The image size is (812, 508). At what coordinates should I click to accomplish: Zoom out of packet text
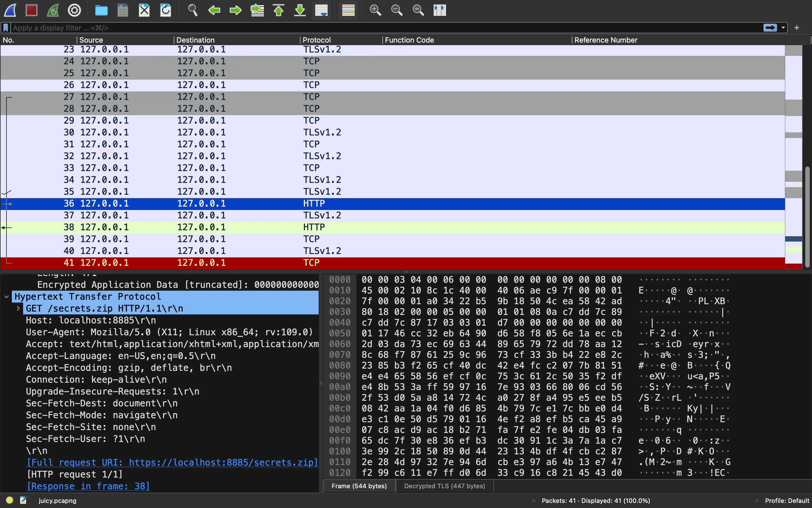click(x=397, y=10)
